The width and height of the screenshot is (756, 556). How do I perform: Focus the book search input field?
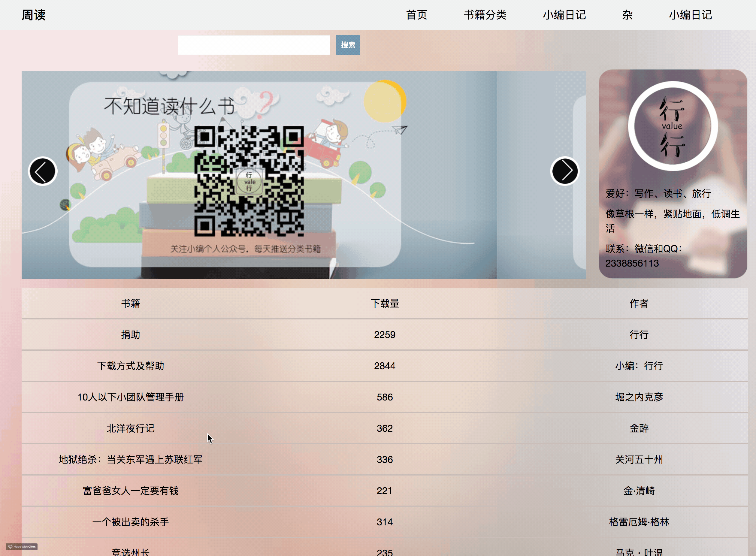point(254,45)
